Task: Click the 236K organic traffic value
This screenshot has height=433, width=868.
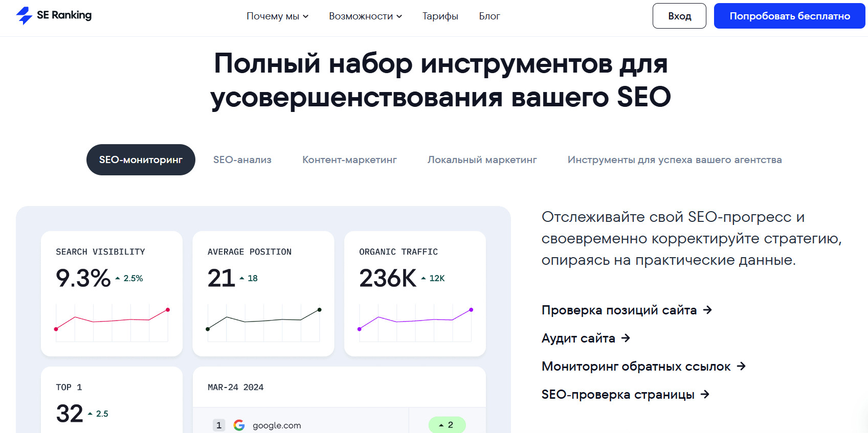Action: click(388, 278)
